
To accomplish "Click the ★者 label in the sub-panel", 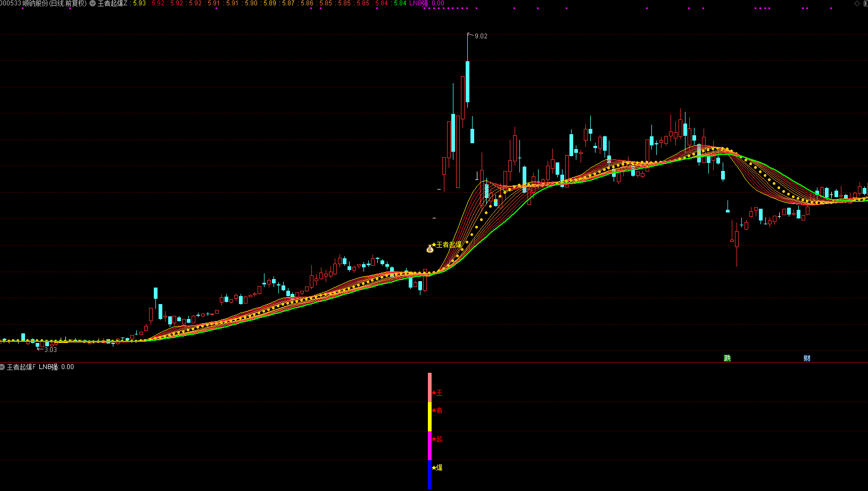I will coord(437,410).
